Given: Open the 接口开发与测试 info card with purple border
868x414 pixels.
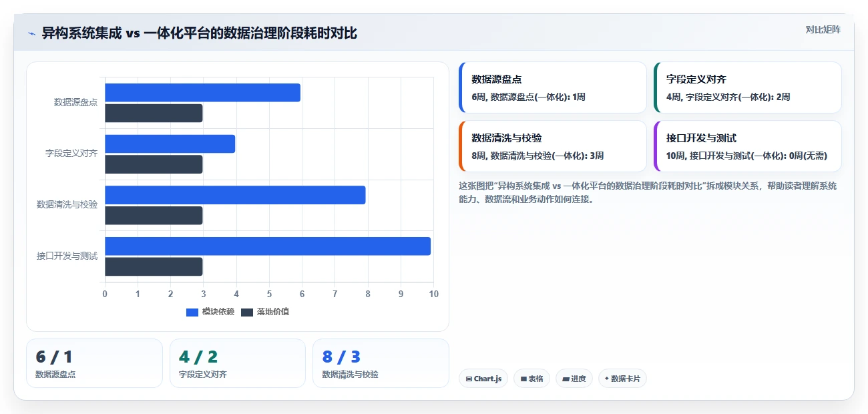Looking at the screenshot, I should click(748, 146).
